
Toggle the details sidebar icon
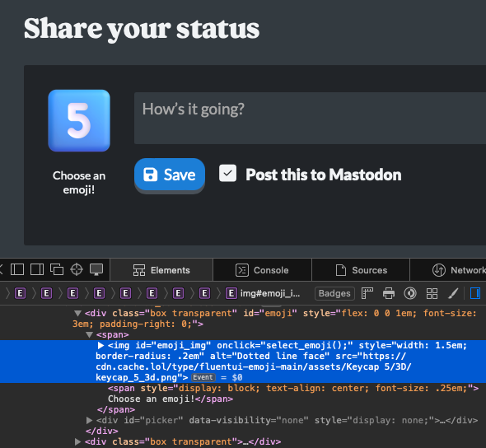click(474, 293)
